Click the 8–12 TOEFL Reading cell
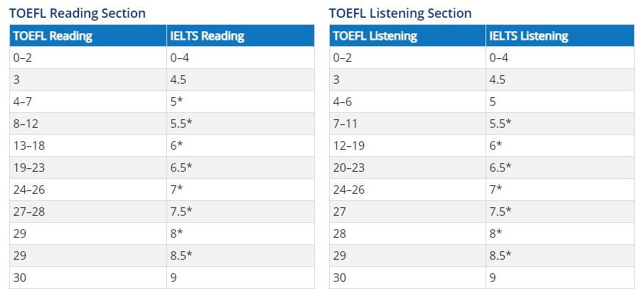This screenshot has height=296, width=644. (x=88, y=124)
